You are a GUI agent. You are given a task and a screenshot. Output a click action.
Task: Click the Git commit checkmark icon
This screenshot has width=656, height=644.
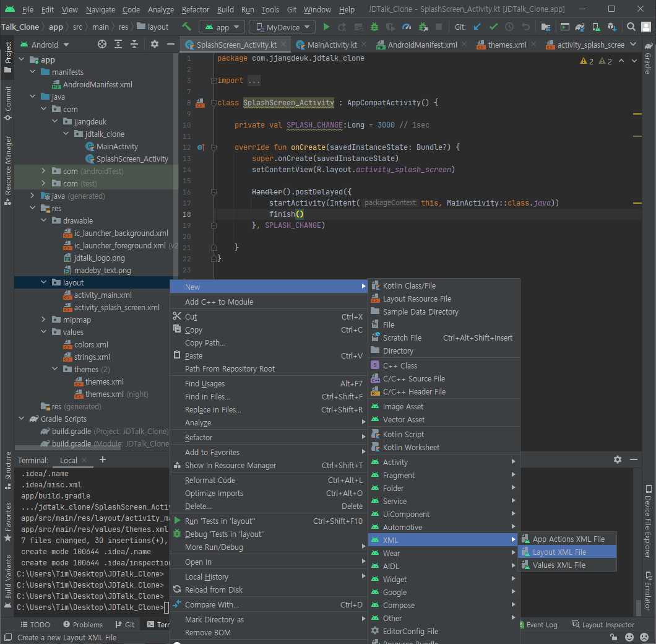(x=493, y=27)
